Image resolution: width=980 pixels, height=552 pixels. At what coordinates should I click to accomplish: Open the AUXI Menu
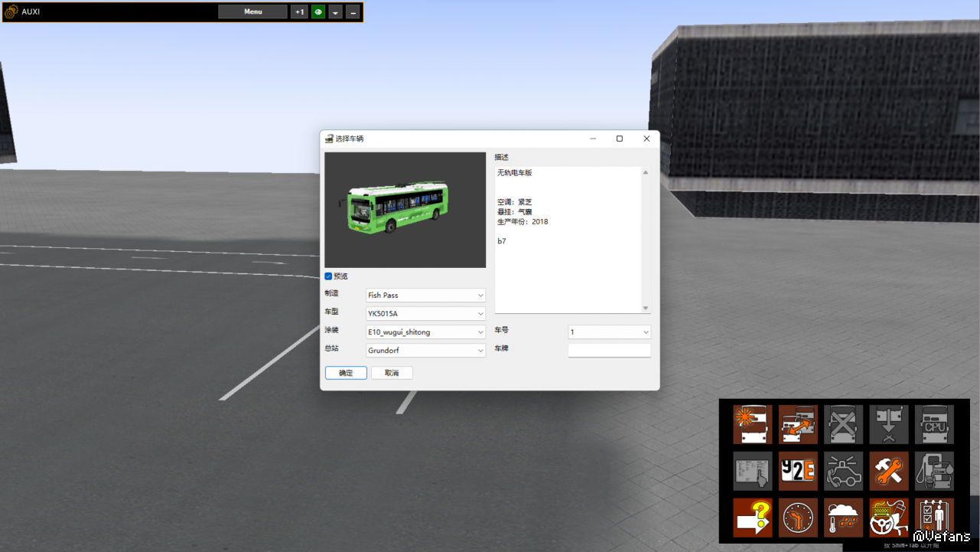(252, 12)
